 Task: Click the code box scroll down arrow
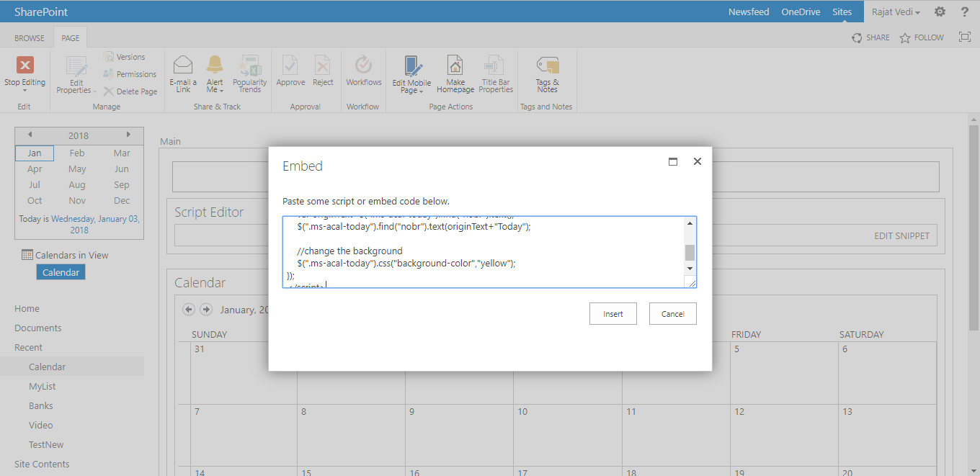pyautogui.click(x=690, y=269)
